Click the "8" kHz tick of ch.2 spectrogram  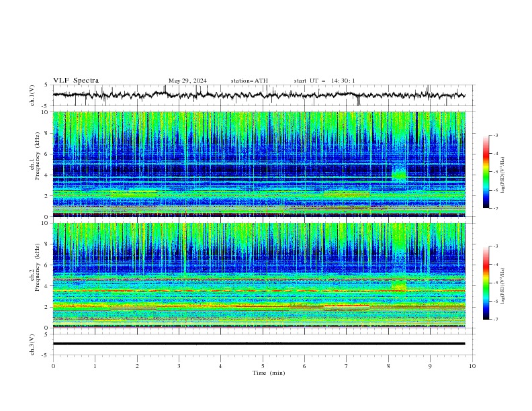click(x=46, y=244)
